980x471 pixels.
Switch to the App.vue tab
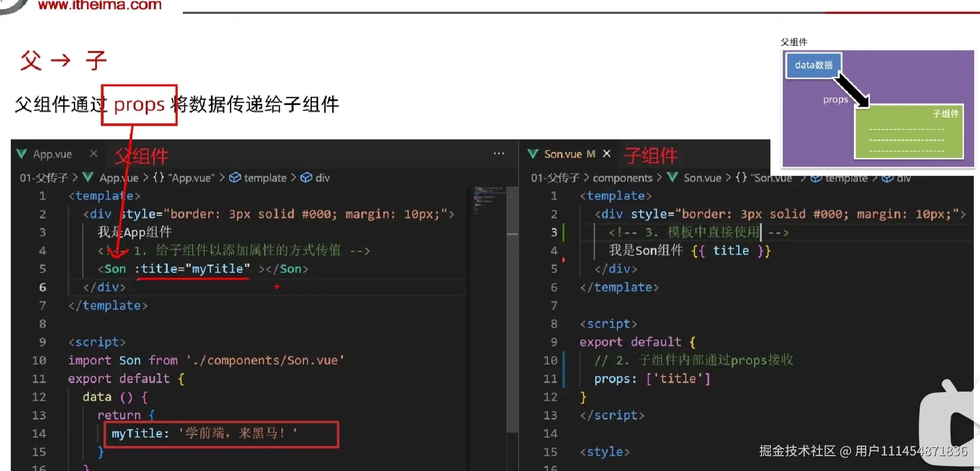coord(53,154)
